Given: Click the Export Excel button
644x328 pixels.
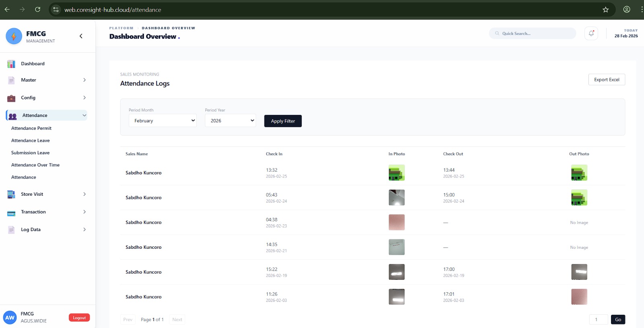Looking at the screenshot, I should pos(606,80).
